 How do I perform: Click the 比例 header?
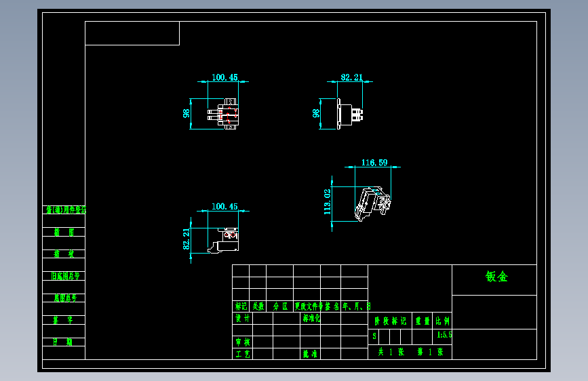(x=442, y=321)
